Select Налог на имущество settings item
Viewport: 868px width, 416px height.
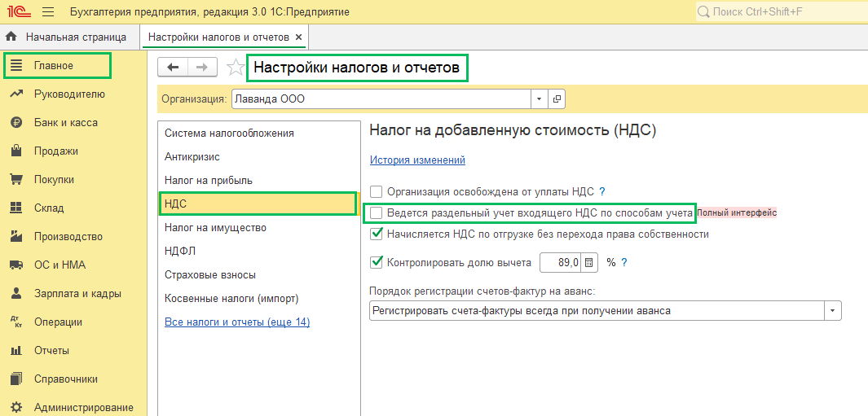click(x=258, y=227)
